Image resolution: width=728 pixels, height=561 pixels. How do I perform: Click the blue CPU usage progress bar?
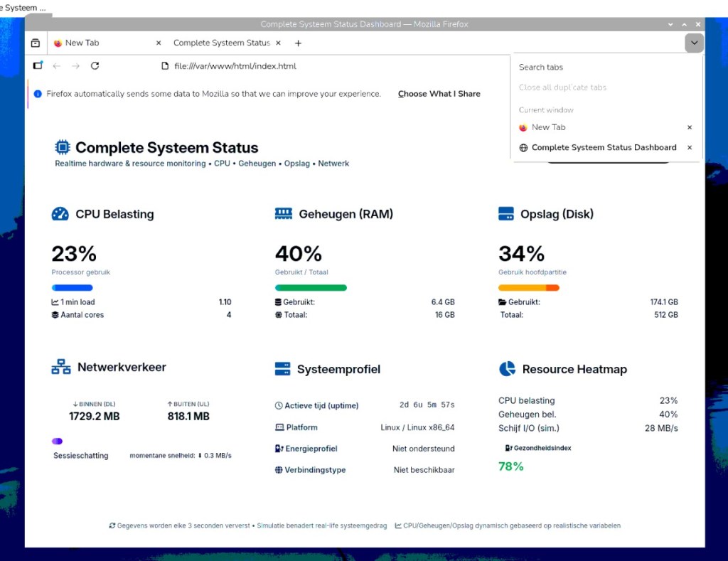pyautogui.click(x=73, y=288)
